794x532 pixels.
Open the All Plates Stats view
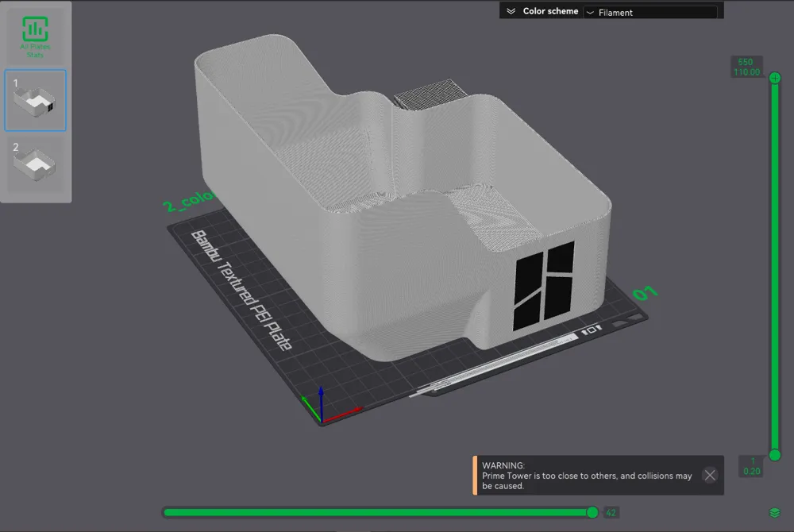coord(35,37)
